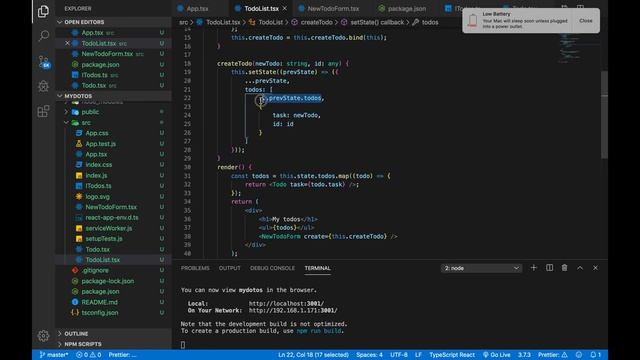Viewport: 640px width, 360px height.
Task: Select the Terminal panel tab
Action: click(x=317, y=268)
